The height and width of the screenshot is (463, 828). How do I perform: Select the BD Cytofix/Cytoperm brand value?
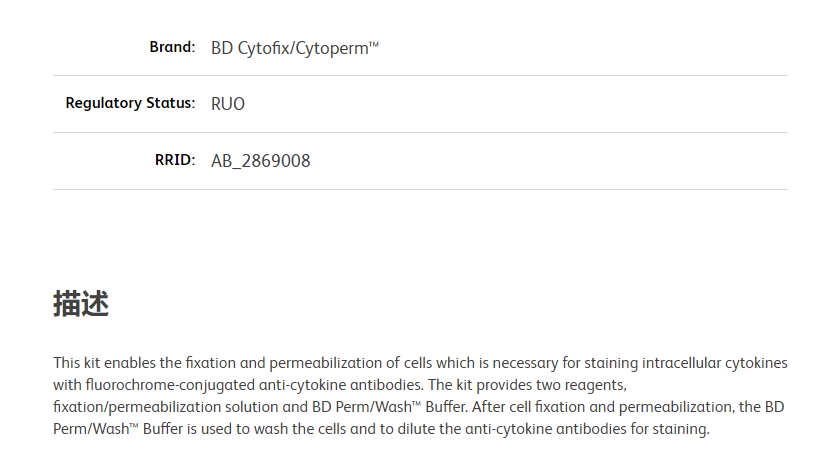click(x=295, y=48)
